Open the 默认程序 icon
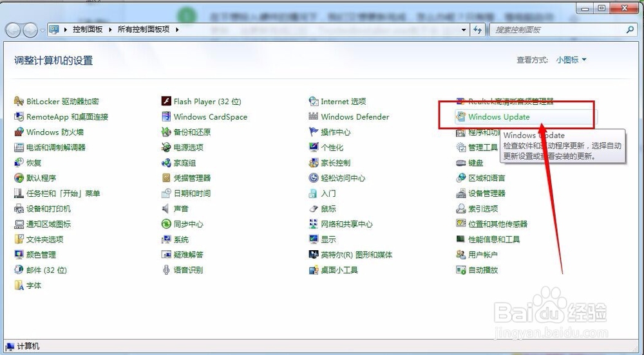 click(x=19, y=178)
